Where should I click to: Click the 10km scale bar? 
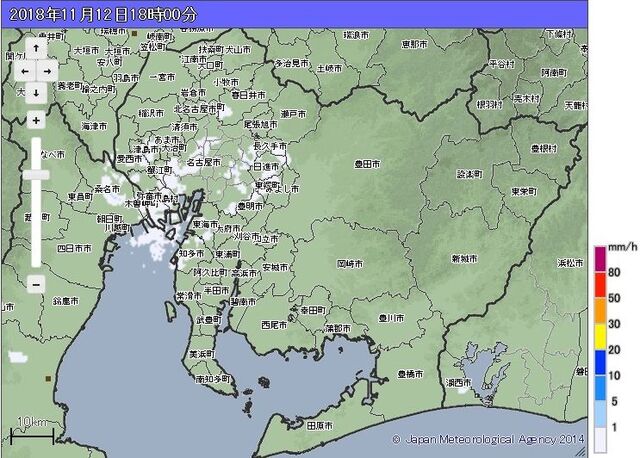pos(32,437)
